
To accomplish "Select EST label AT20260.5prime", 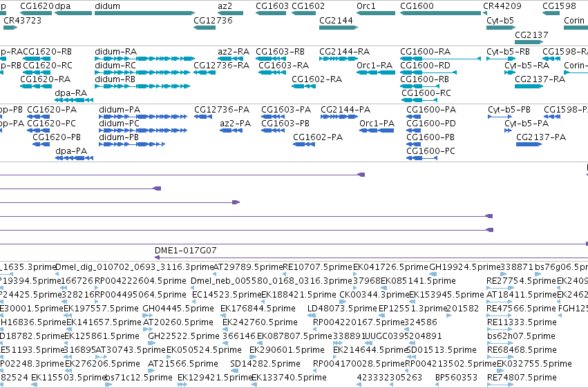I will pyautogui.click(x=178, y=322).
